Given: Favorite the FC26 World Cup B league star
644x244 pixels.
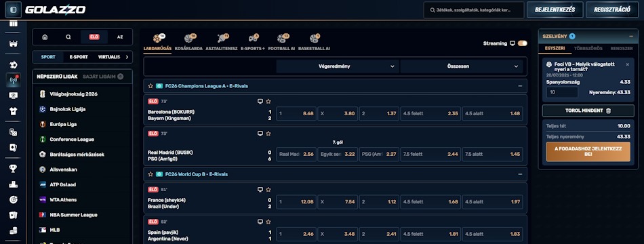Looking at the screenshot, I should coord(150,174).
